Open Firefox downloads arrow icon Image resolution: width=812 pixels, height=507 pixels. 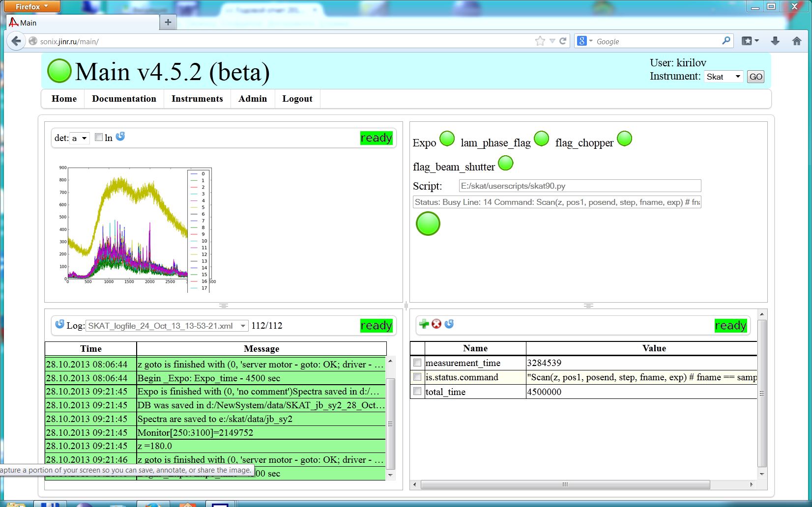[775, 41]
